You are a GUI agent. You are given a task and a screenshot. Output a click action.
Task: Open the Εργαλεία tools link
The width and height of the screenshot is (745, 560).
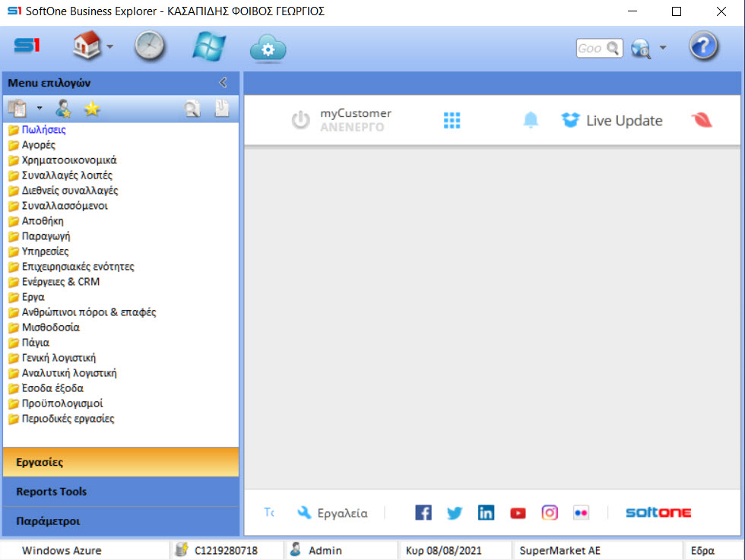click(x=333, y=513)
